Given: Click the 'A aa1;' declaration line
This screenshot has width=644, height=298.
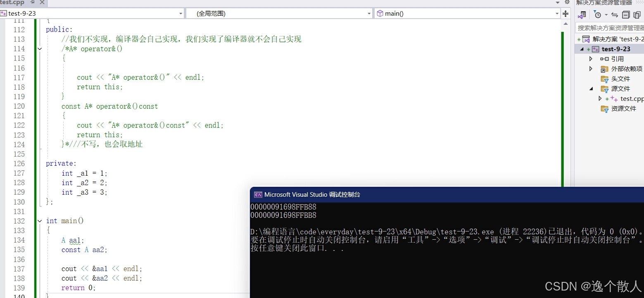Looking at the screenshot, I should point(73,240).
